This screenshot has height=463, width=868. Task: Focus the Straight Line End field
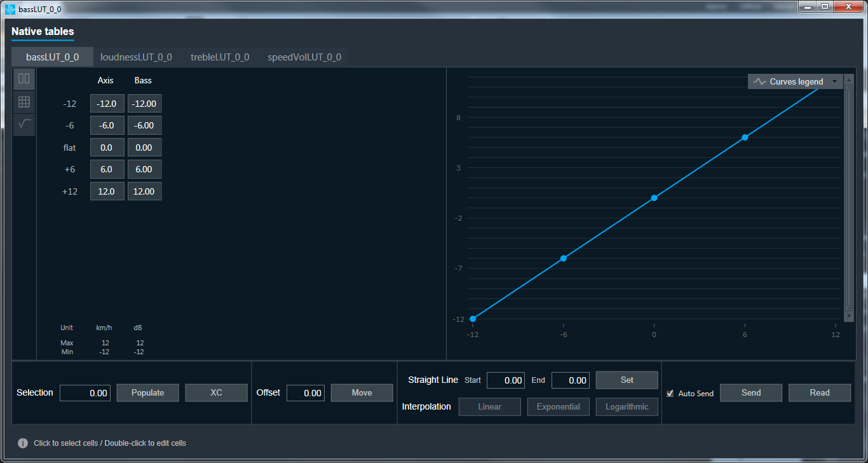[x=571, y=380]
